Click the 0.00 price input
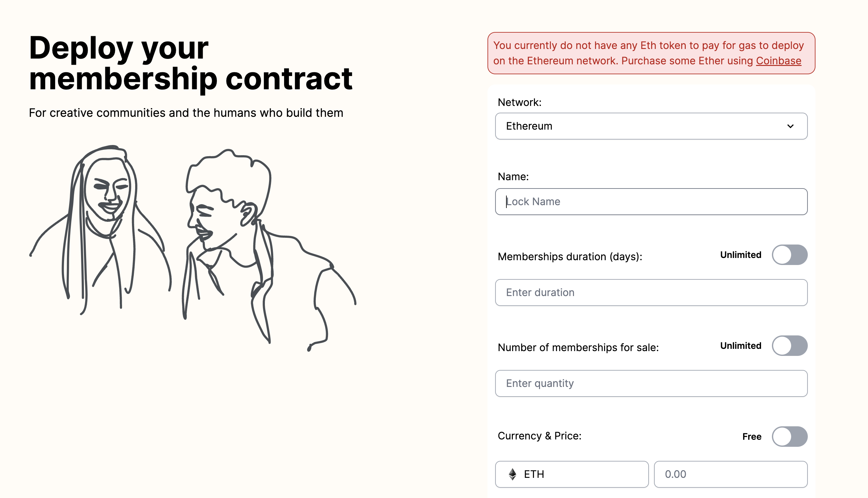Viewport: 868px width, 498px height. point(730,474)
